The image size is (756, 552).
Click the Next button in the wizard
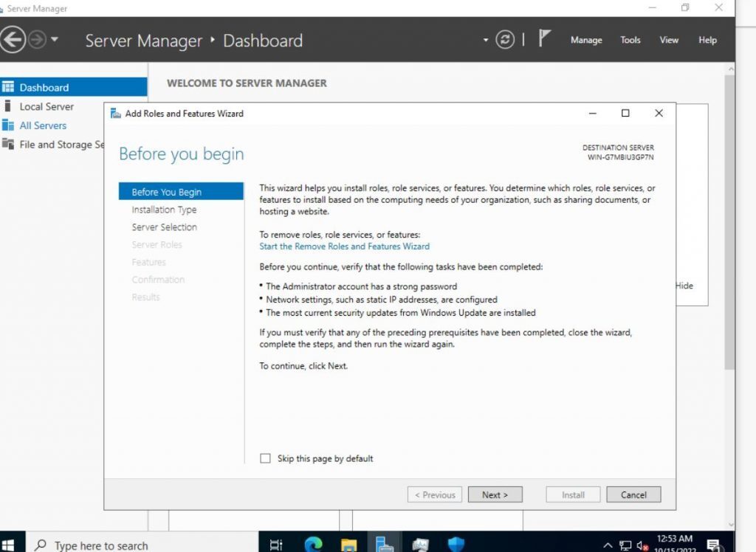click(x=495, y=494)
